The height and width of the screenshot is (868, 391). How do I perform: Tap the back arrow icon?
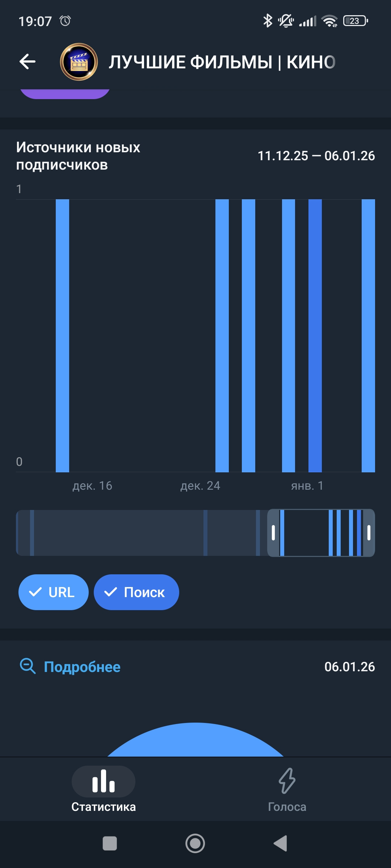pos(28,61)
